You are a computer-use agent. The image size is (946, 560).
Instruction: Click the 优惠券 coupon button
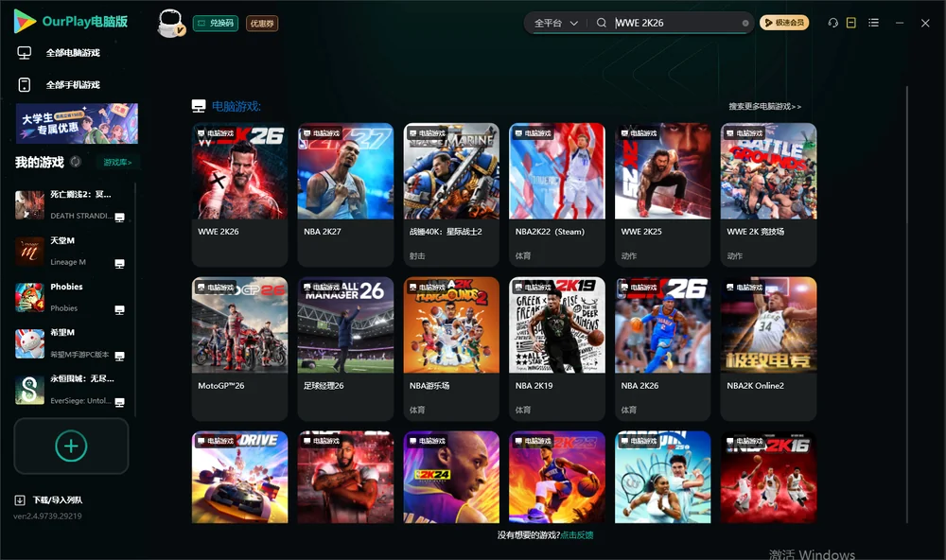[x=262, y=24]
